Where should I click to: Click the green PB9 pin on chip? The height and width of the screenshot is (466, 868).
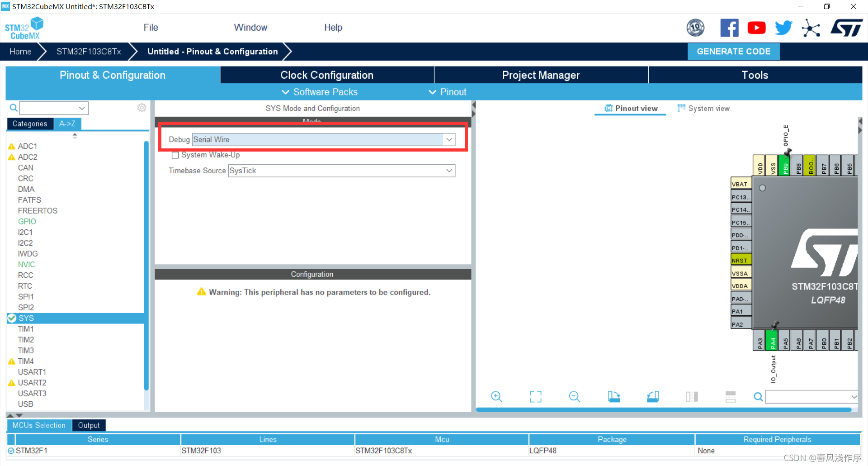pyautogui.click(x=785, y=166)
